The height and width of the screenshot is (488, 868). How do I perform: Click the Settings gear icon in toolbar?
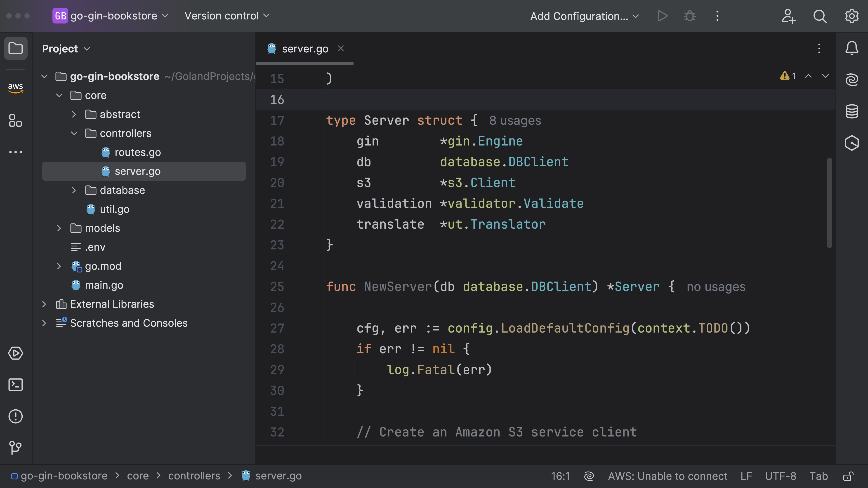pyautogui.click(x=852, y=16)
